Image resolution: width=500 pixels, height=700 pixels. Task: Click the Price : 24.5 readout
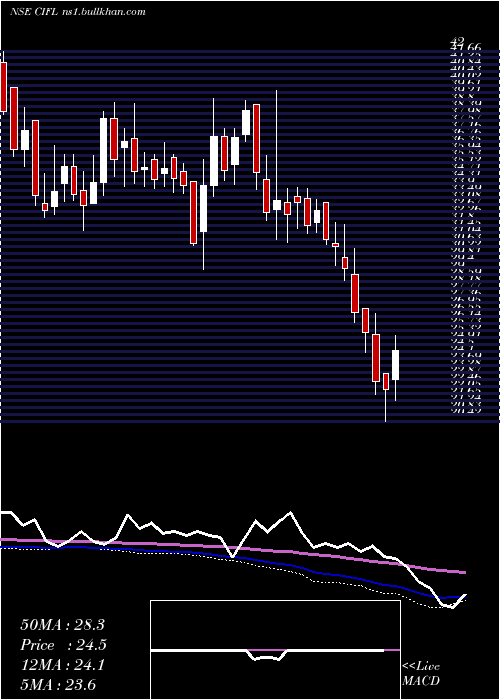[x=62, y=645]
